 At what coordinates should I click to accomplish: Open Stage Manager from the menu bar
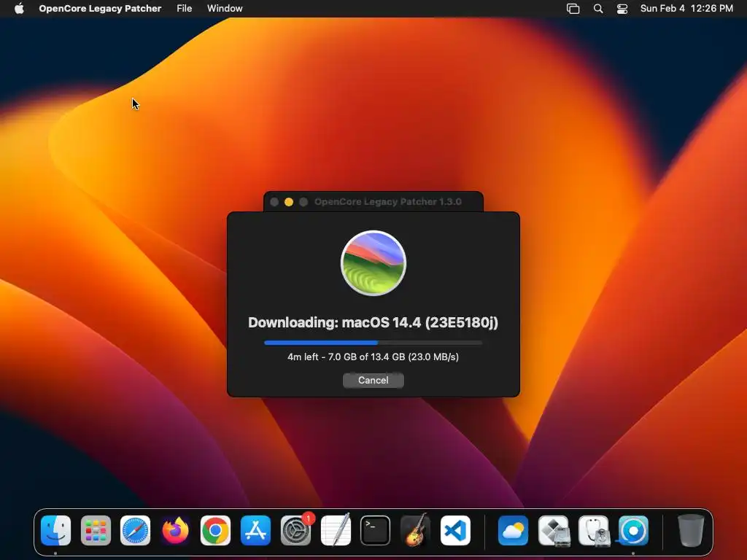tap(573, 9)
